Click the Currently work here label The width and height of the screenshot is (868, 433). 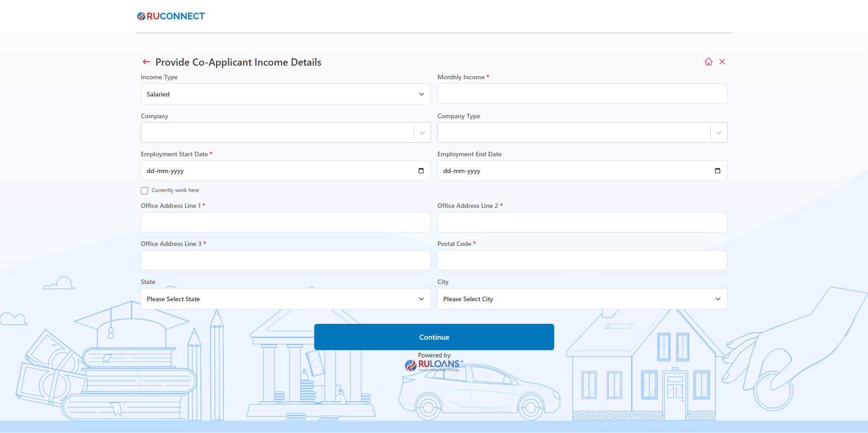175,191
